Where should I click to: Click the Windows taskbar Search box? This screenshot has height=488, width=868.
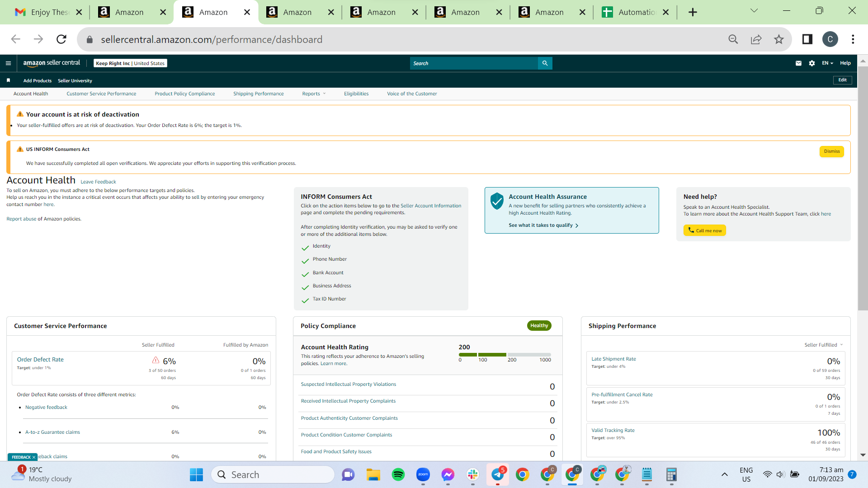273,474
